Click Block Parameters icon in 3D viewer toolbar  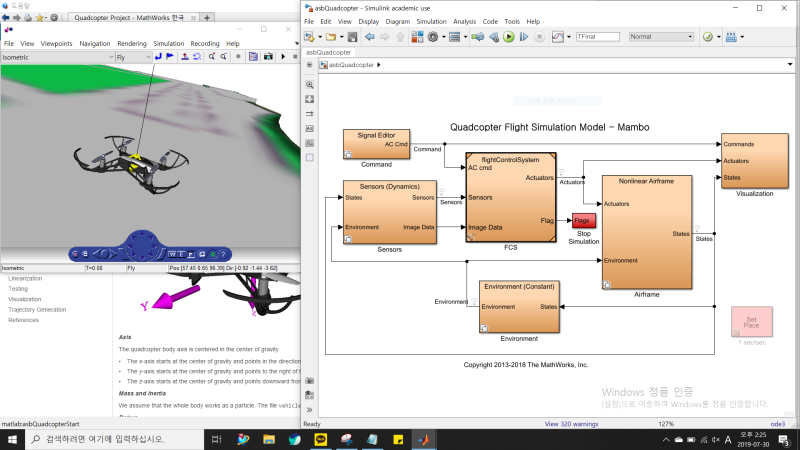click(x=254, y=57)
